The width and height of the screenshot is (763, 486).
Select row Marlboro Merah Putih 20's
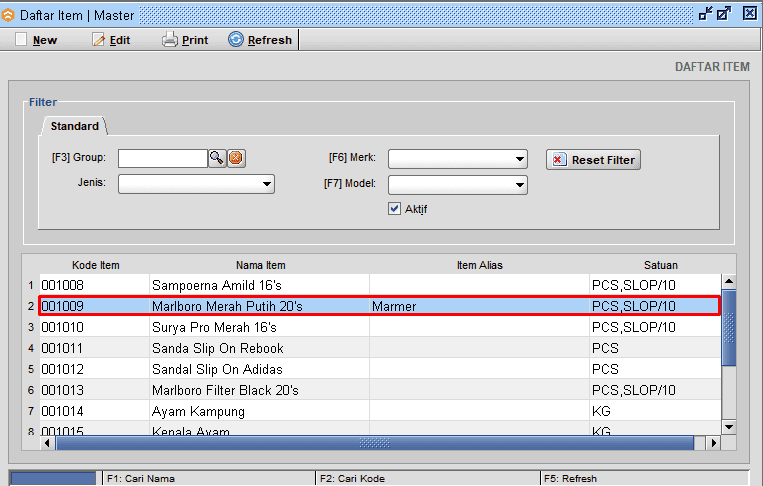click(x=380, y=306)
